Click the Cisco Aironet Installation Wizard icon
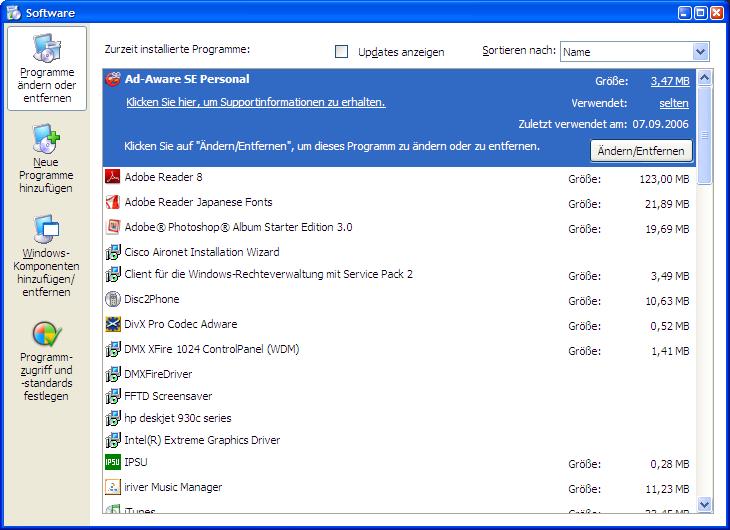Image resolution: width=730 pixels, height=530 pixels. coord(113,252)
